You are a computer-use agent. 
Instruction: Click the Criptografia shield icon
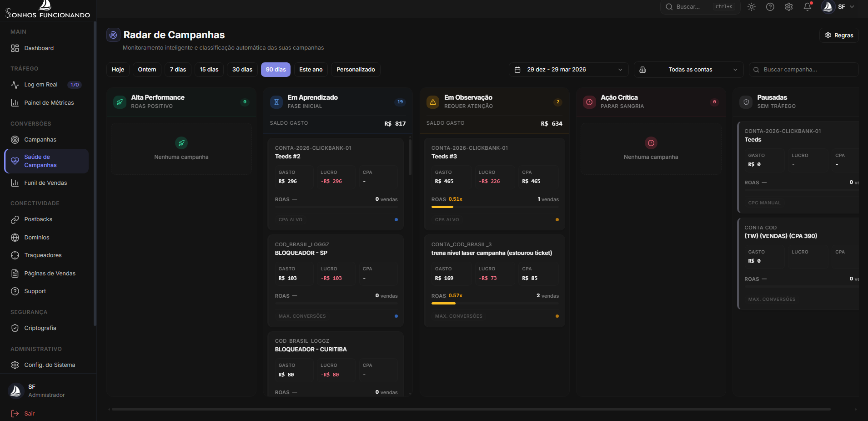point(15,328)
